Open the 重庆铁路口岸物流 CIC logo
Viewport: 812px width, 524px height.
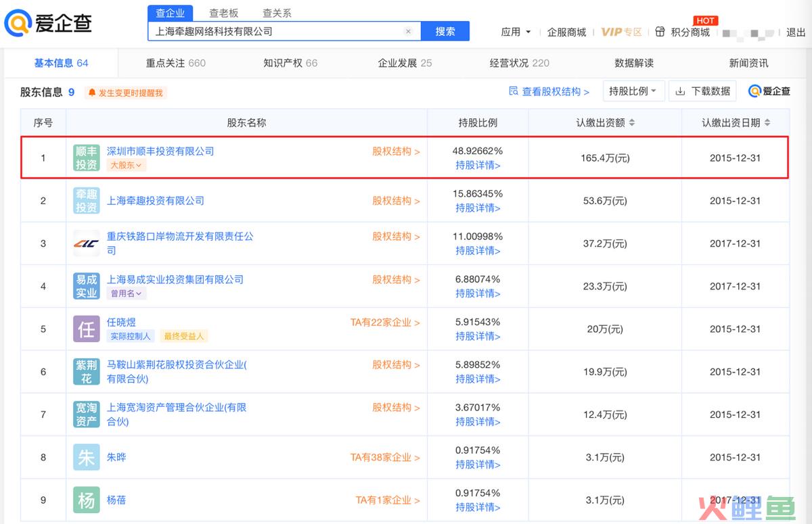click(87, 243)
